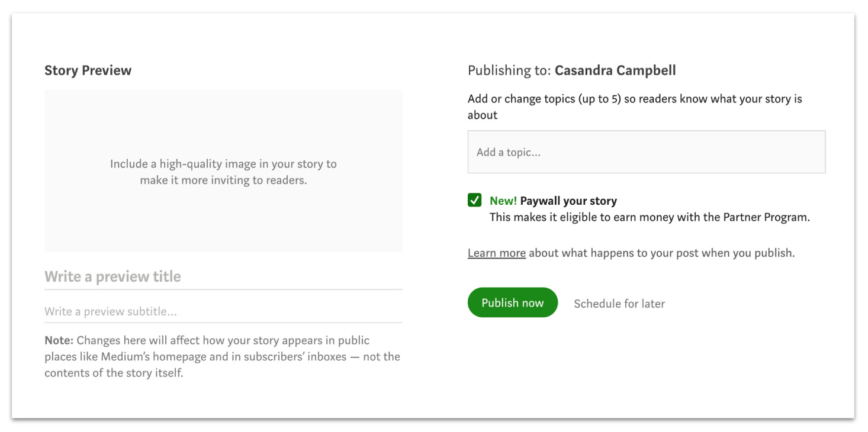Select the story preview image placeholder
The width and height of the screenshot is (868, 432).
click(223, 171)
